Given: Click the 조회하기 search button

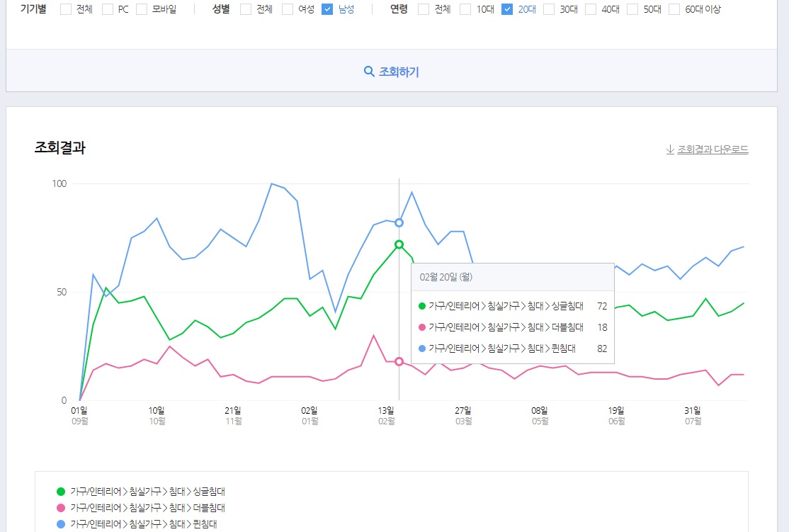Looking at the screenshot, I should point(392,72).
